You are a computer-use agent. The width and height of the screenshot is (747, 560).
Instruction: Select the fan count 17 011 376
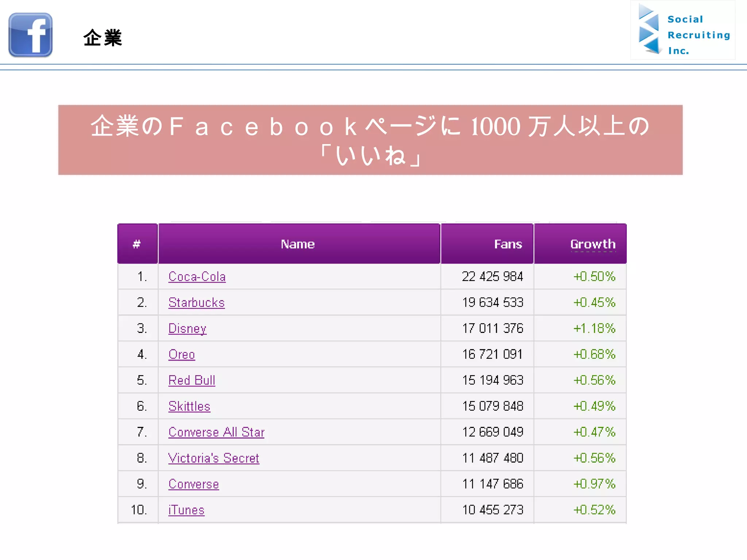(493, 328)
